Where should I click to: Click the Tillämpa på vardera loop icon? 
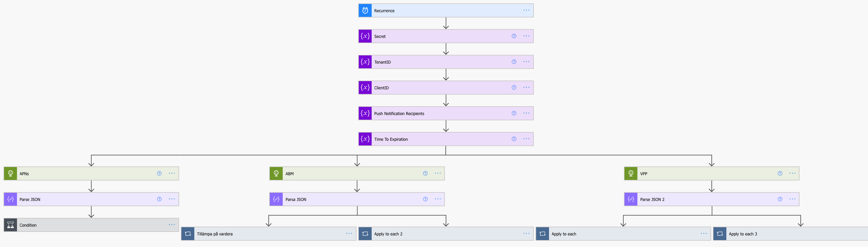tap(188, 234)
